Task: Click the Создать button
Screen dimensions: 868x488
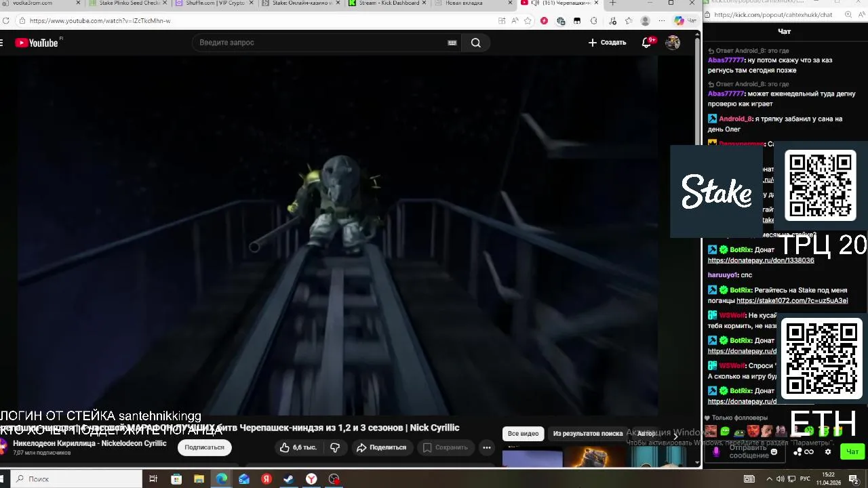Action: [607, 43]
